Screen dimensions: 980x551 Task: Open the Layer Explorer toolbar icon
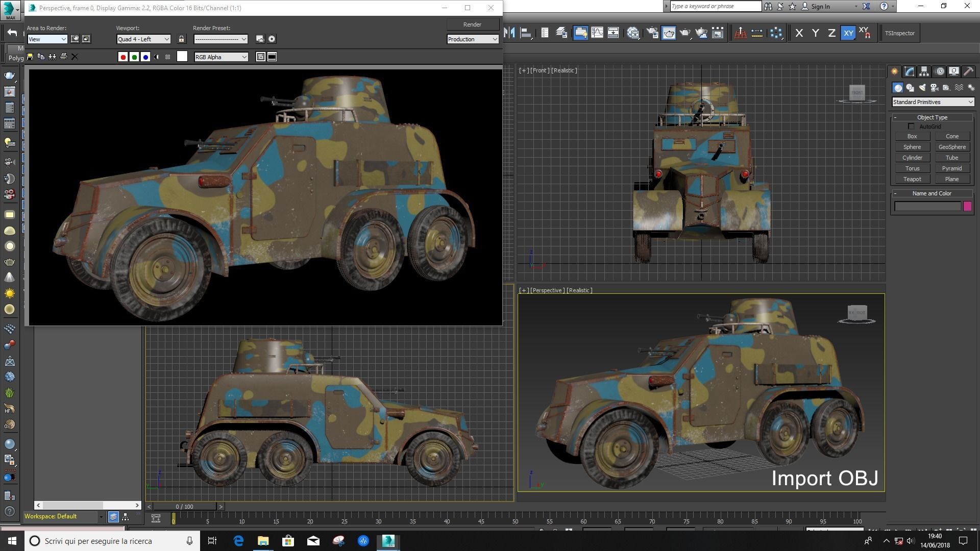[562, 33]
